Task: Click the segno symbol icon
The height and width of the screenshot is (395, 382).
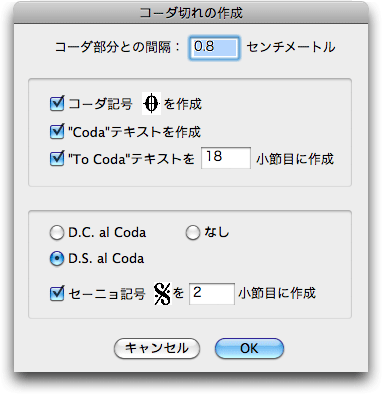Action: [162, 294]
